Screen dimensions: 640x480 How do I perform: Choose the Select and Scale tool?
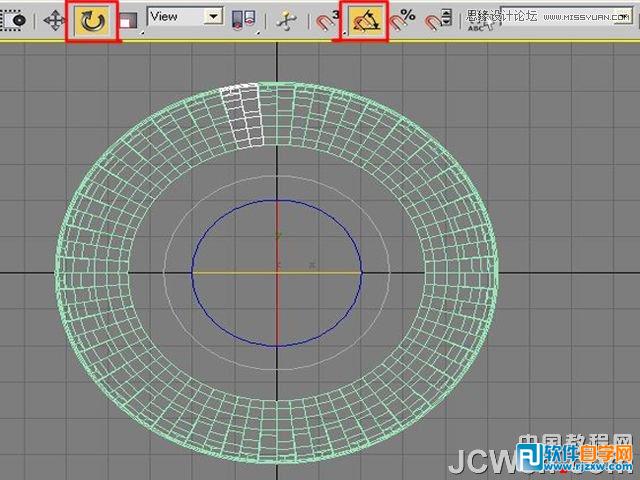(129, 20)
